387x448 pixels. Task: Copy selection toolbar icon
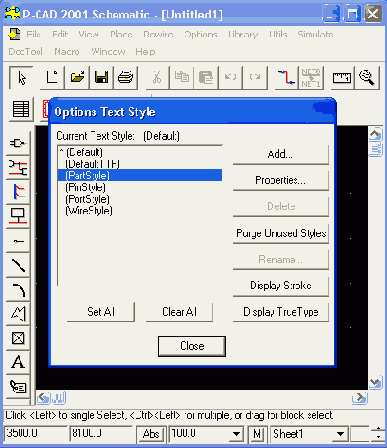182,78
